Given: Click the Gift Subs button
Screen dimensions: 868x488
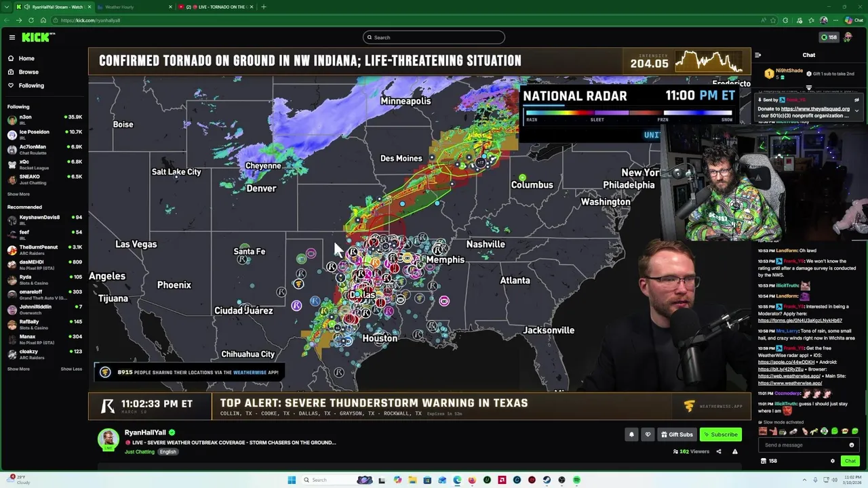Looking at the screenshot, I should [x=676, y=434].
